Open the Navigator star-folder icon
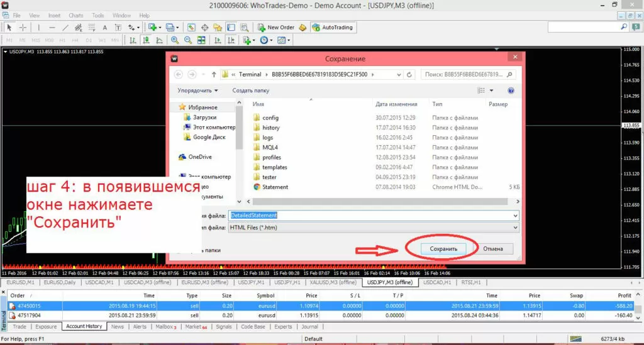This screenshot has height=345, width=644. click(x=218, y=28)
